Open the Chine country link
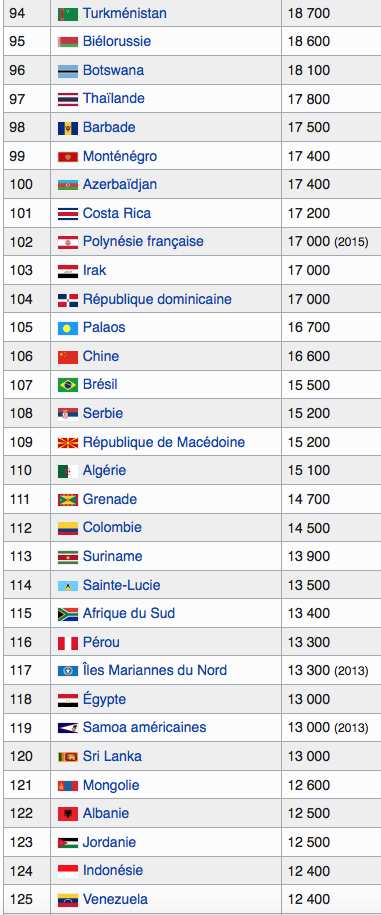This screenshot has height=915, width=381. 100,356
